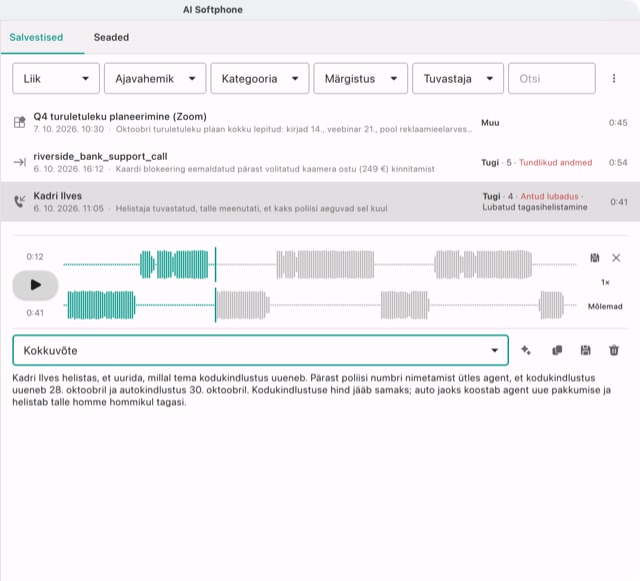Expand the Ajavahemik dropdown
The width and height of the screenshot is (640, 581).
[x=155, y=78]
